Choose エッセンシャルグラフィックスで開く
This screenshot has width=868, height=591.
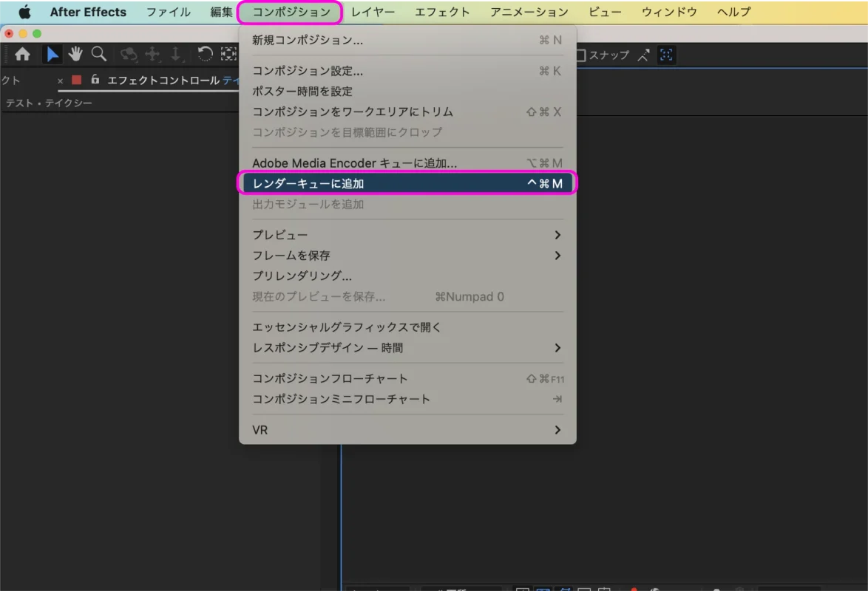[x=407, y=327]
